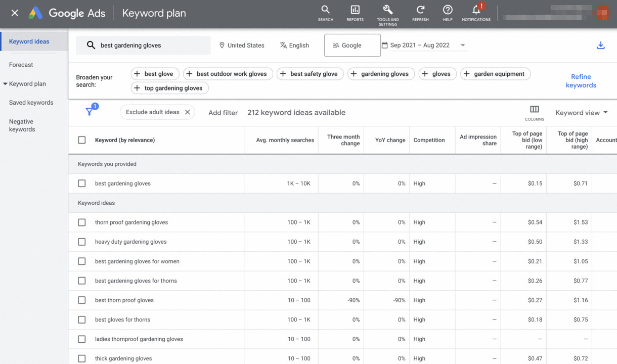Add 'best outdoor work gloves' chip

point(228,74)
